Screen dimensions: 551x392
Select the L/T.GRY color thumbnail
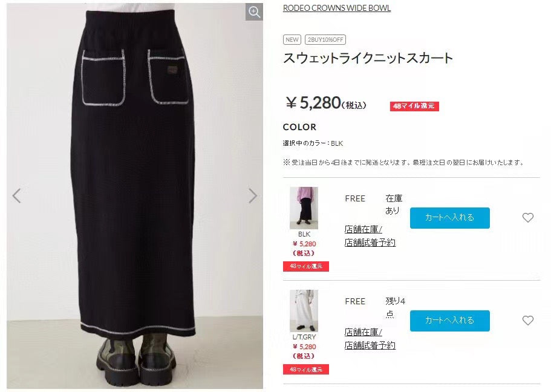pos(304,311)
